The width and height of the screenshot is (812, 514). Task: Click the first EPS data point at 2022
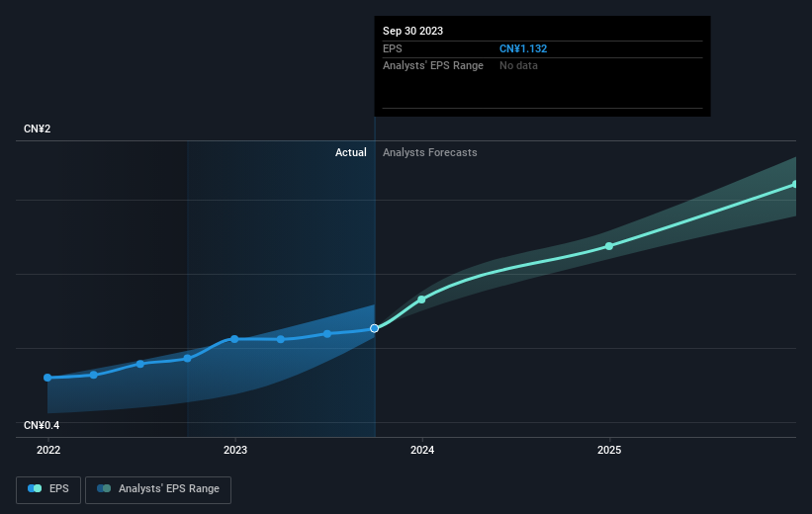click(x=47, y=378)
